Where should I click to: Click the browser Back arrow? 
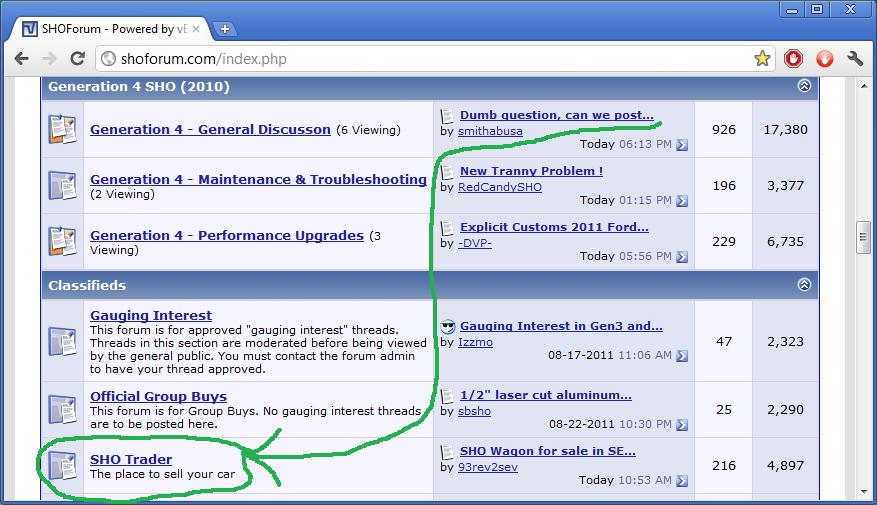coord(22,58)
